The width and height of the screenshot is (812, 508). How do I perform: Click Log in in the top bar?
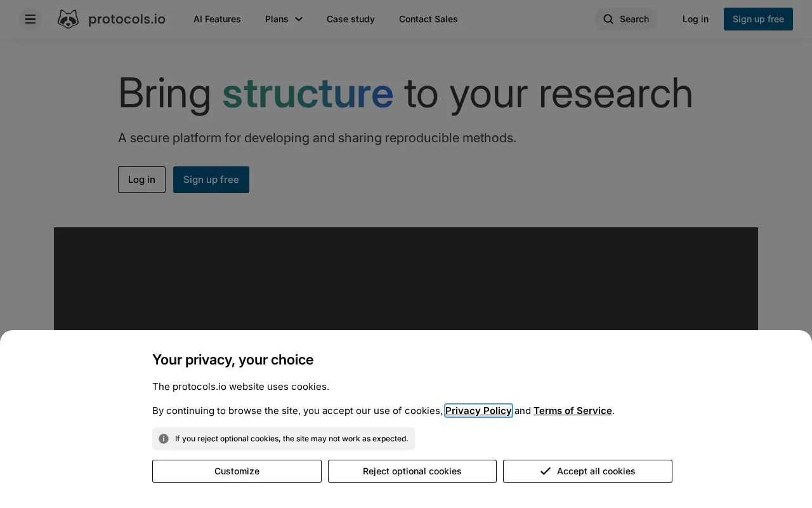click(695, 19)
